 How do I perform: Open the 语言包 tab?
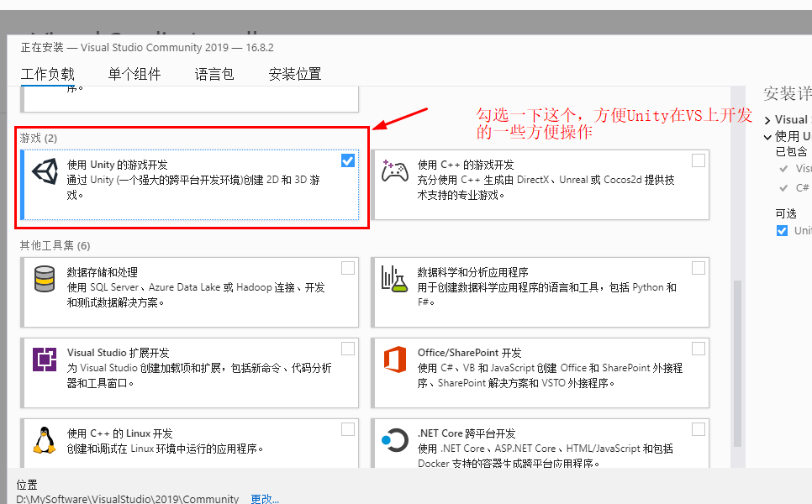(214, 74)
